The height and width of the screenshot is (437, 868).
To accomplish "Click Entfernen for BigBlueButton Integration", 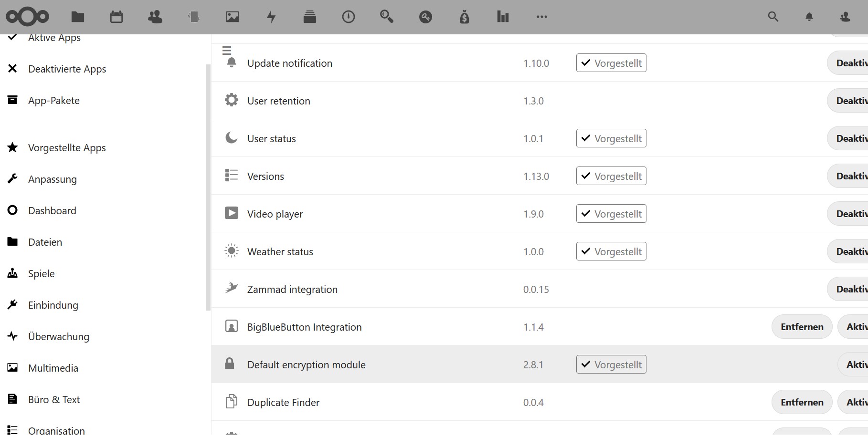I will click(x=802, y=326).
